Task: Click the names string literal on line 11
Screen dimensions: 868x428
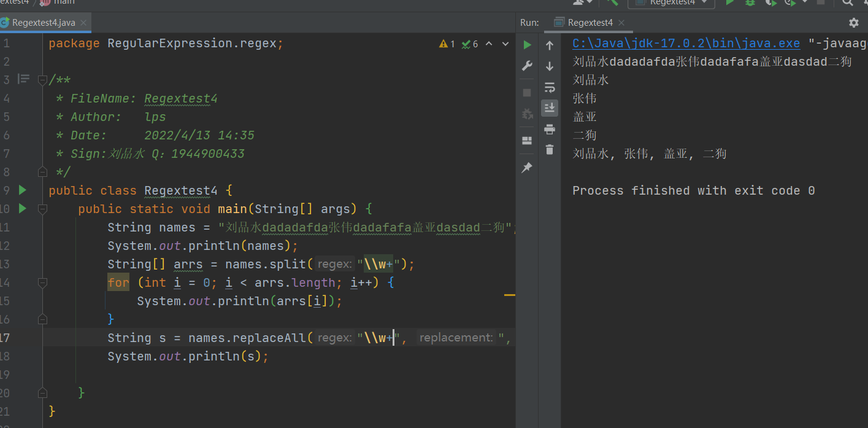Action: coord(365,228)
